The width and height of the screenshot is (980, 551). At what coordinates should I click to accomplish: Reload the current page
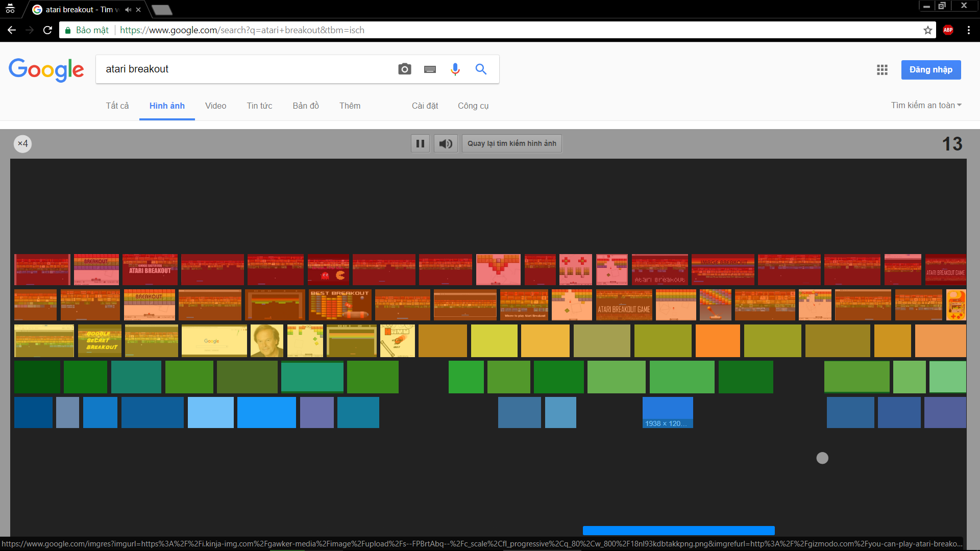47,30
